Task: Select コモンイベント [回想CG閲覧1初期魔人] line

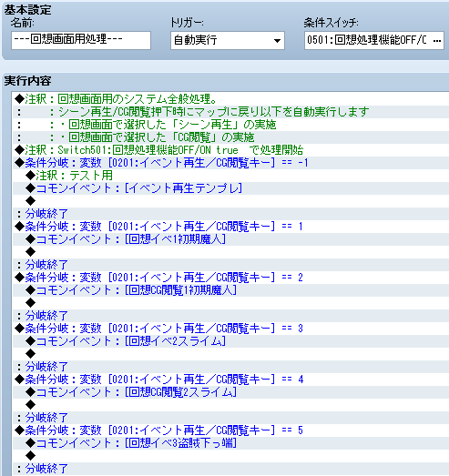Action: pos(231,290)
